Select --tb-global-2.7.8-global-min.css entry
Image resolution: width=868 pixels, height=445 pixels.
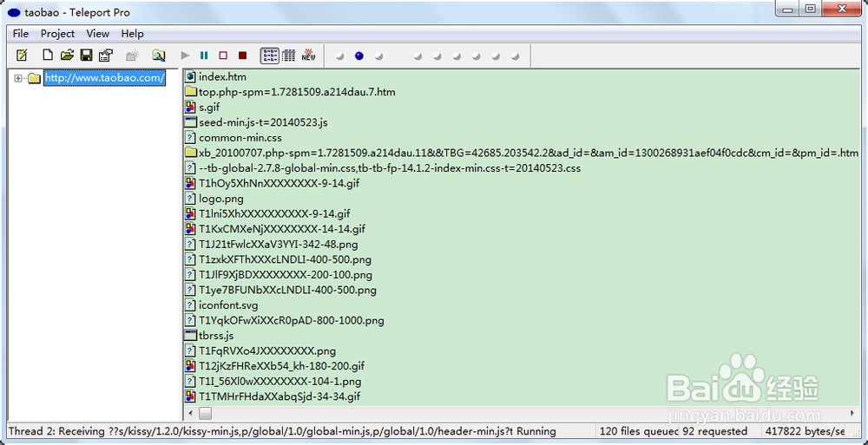390,167
